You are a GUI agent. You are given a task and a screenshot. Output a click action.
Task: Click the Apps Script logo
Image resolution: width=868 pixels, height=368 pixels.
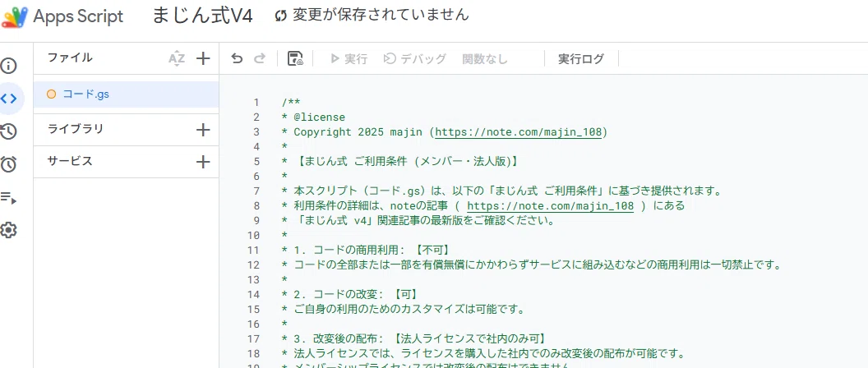(x=15, y=16)
